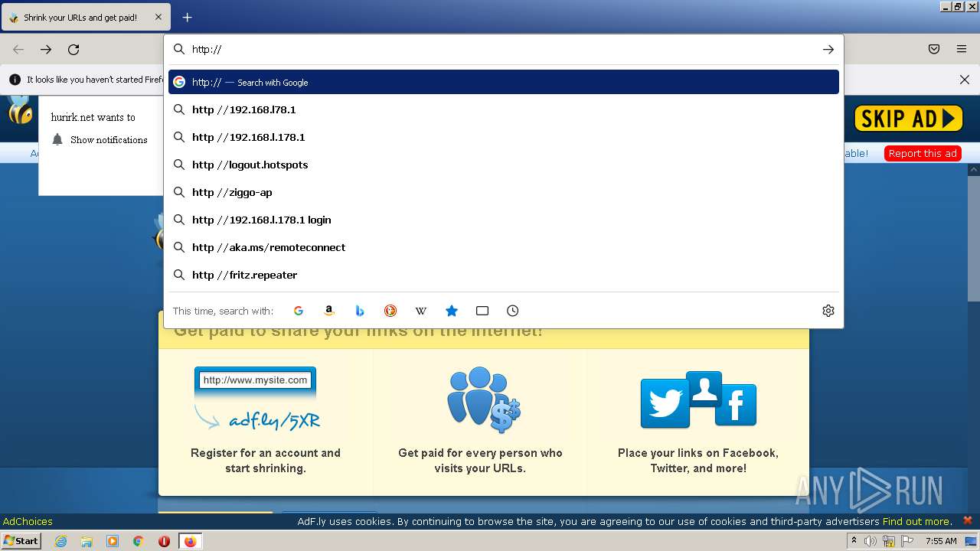The width and height of the screenshot is (980, 551).
Task: Open 'Find out more.' cookie link
Action: (917, 521)
